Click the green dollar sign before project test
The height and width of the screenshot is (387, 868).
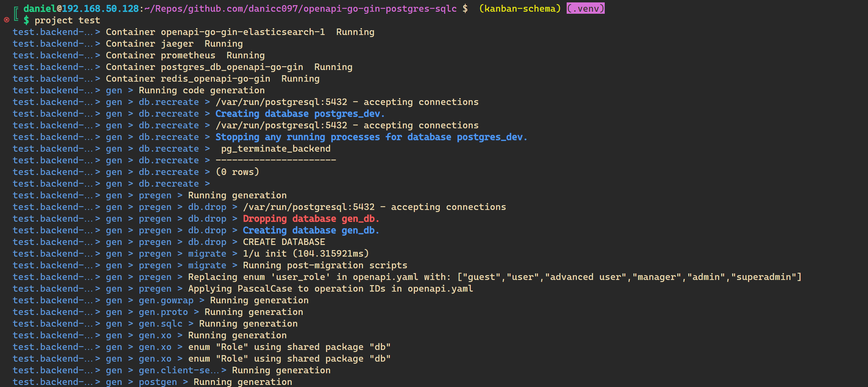(x=26, y=20)
